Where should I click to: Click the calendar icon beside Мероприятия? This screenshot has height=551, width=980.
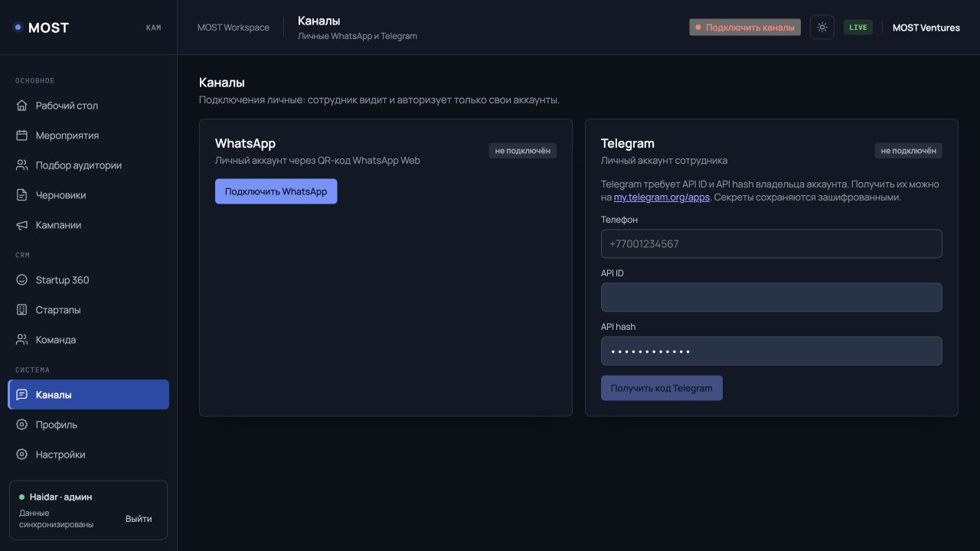tap(21, 135)
